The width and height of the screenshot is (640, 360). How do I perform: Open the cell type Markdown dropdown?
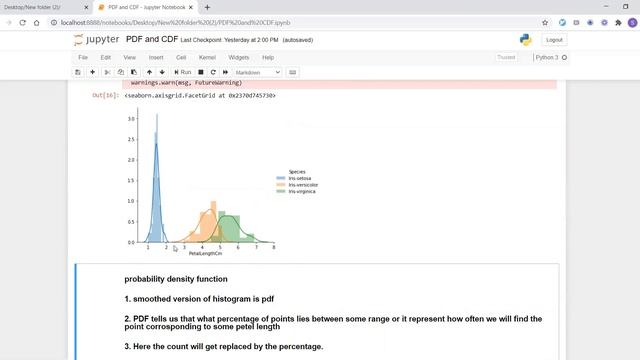click(x=258, y=72)
